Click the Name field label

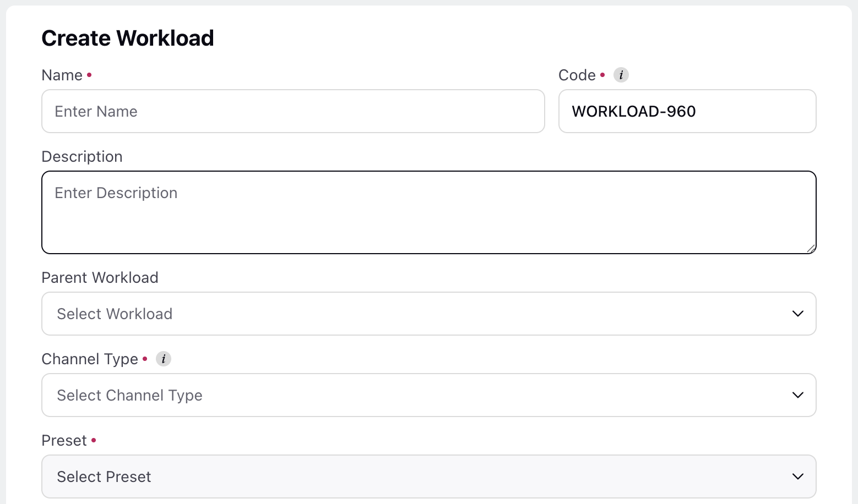tap(62, 75)
